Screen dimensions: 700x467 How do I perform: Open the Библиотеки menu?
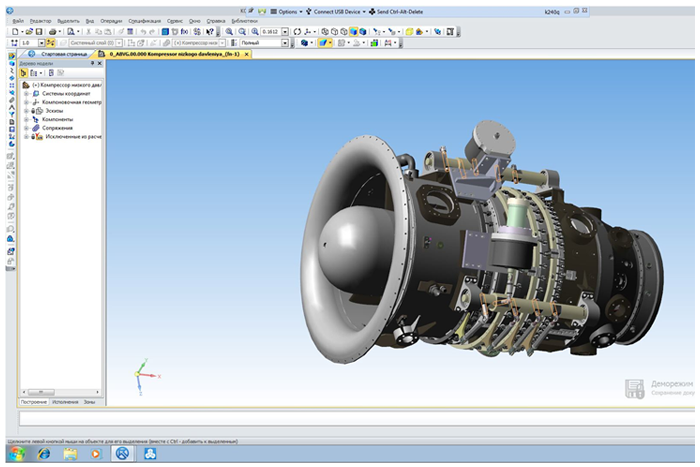click(245, 21)
